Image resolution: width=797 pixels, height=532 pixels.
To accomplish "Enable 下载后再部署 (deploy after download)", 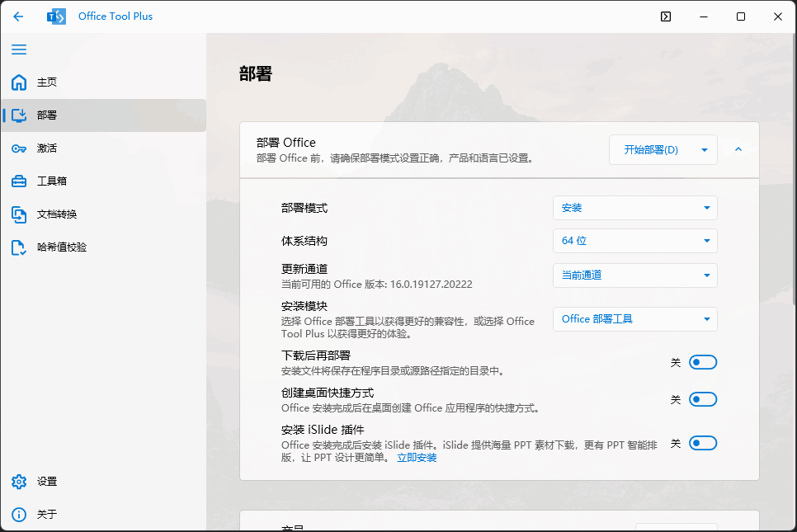I will point(702,361).
